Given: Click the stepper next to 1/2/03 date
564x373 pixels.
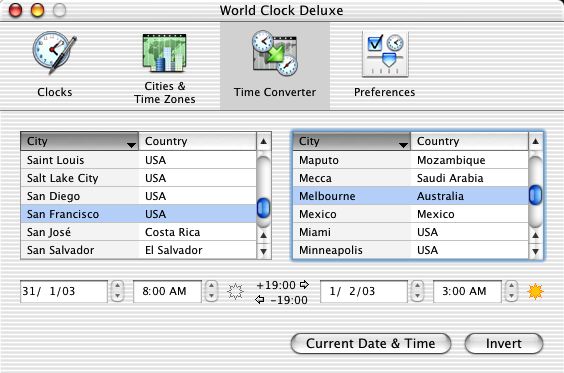Looking at the screenshot, I should tap(417, 291).
